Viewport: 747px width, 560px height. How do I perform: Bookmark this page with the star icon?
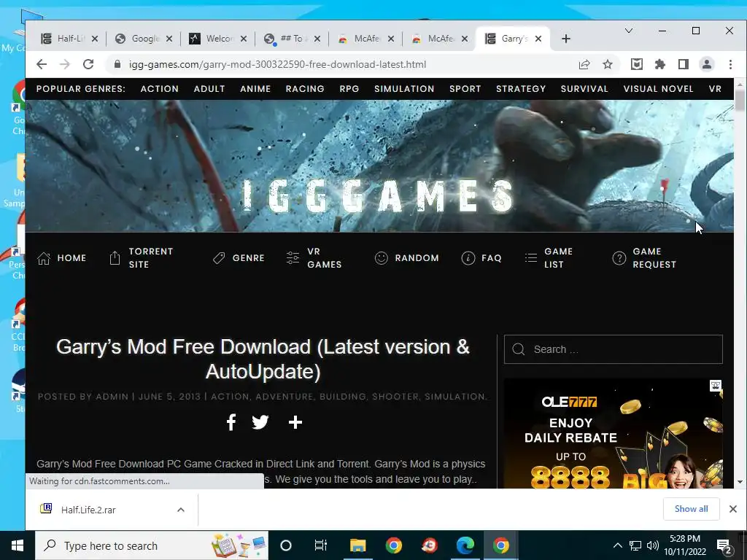tap(608, 64)
